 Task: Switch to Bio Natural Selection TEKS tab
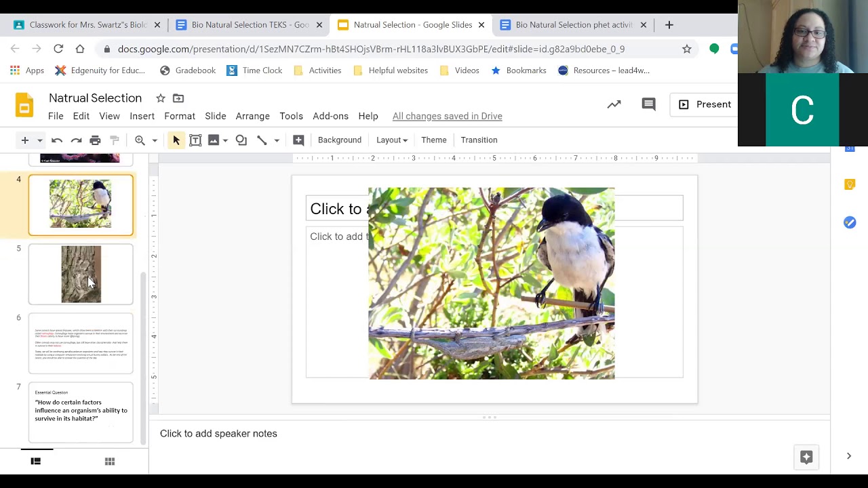pos(250,25)
